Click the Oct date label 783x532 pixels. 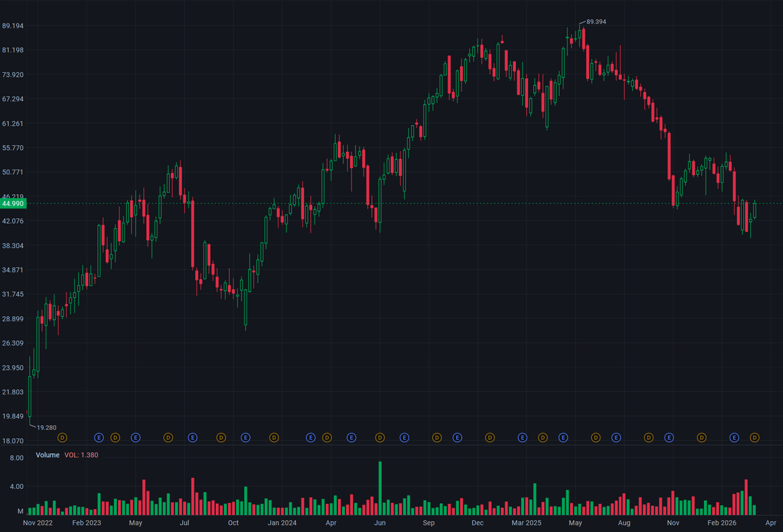tap(233, 523)
